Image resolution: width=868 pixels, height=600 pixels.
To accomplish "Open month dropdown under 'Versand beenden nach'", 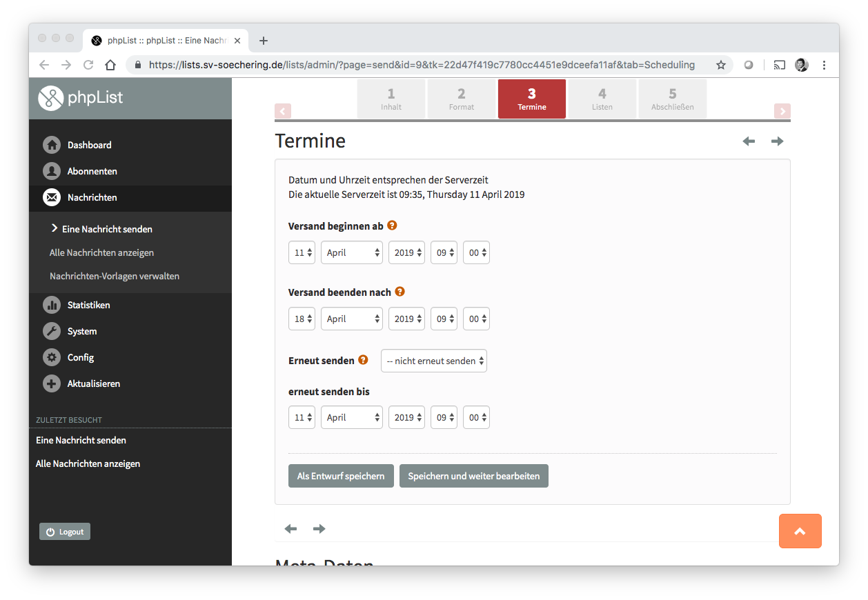I will point(351,319).
